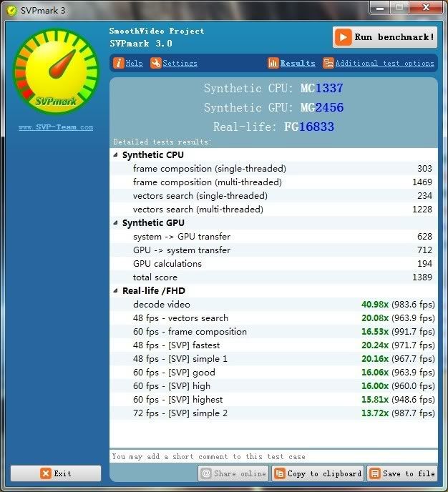Collapse the Synthetic CPU section
The width and height of the screenshot is (448, 492).
pos(117,155)
